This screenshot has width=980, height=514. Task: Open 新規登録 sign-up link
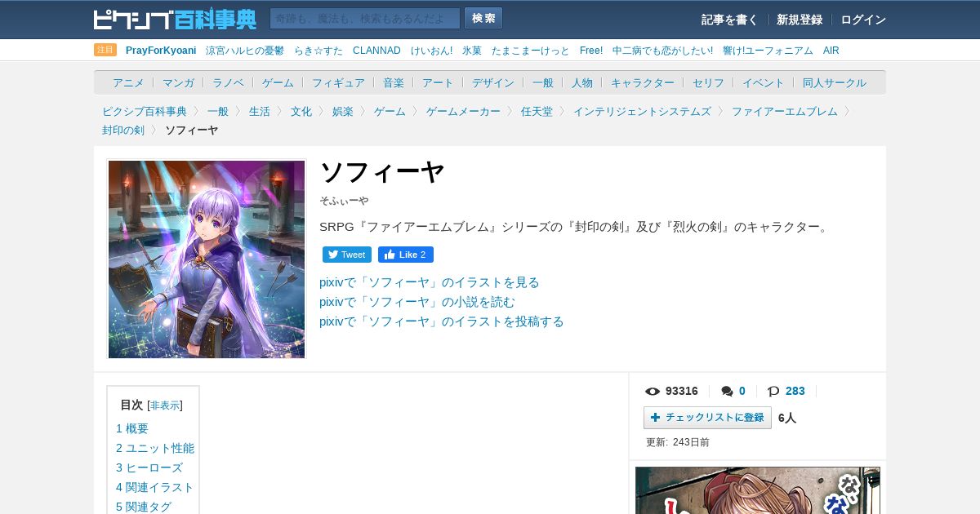[800, 20]
